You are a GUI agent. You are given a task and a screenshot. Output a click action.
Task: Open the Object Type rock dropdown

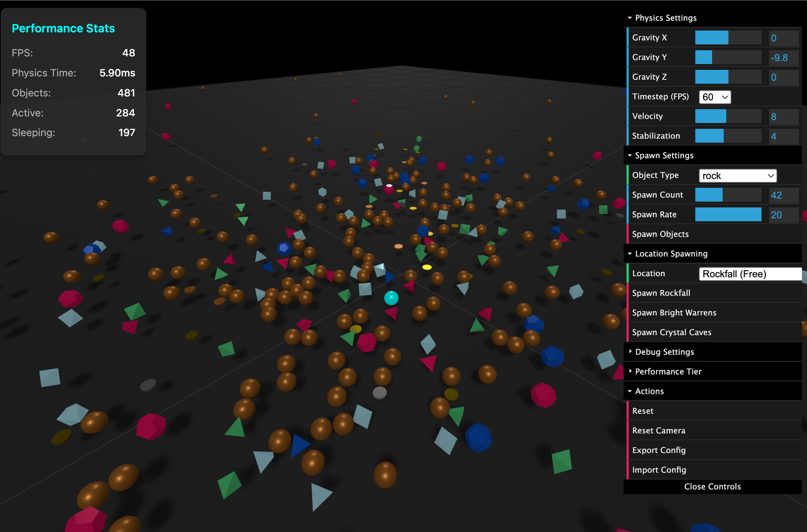pyautogui.click(x=738, y=176)
